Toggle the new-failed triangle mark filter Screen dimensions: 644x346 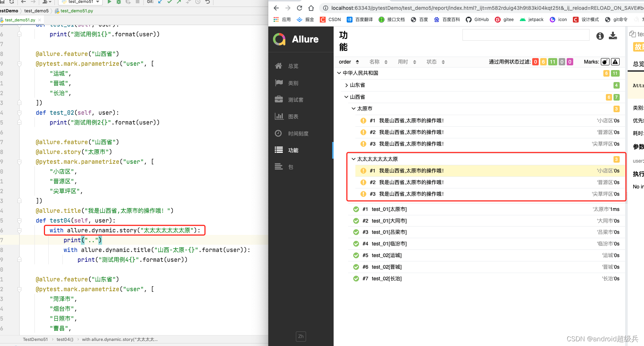615,62
